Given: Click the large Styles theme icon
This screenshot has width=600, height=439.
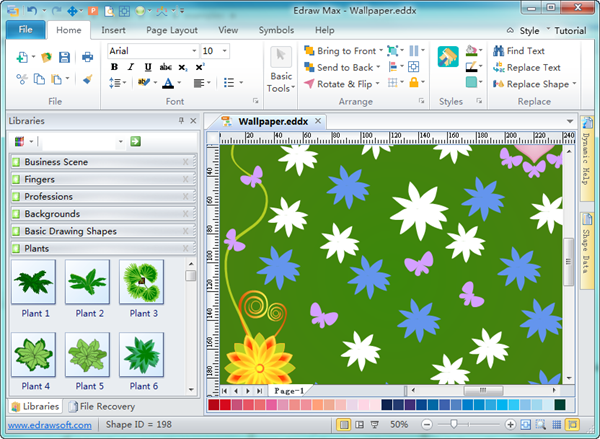Looking at the screenshot, I should click(x=448, y=57).
